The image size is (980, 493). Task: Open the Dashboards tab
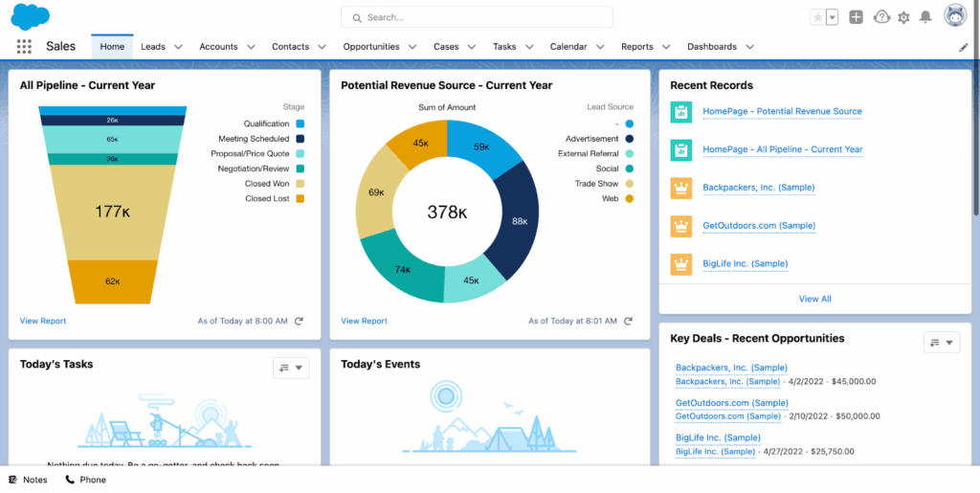click(x=712, y=47)
